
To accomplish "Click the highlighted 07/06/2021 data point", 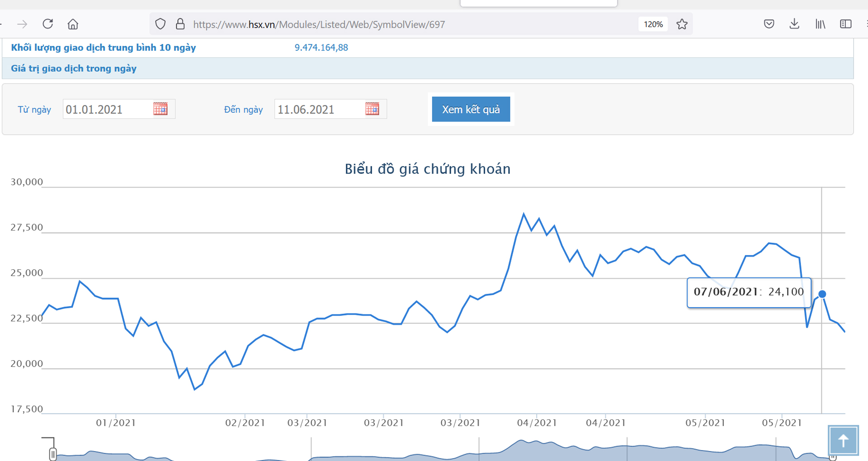I will (822, 294).
